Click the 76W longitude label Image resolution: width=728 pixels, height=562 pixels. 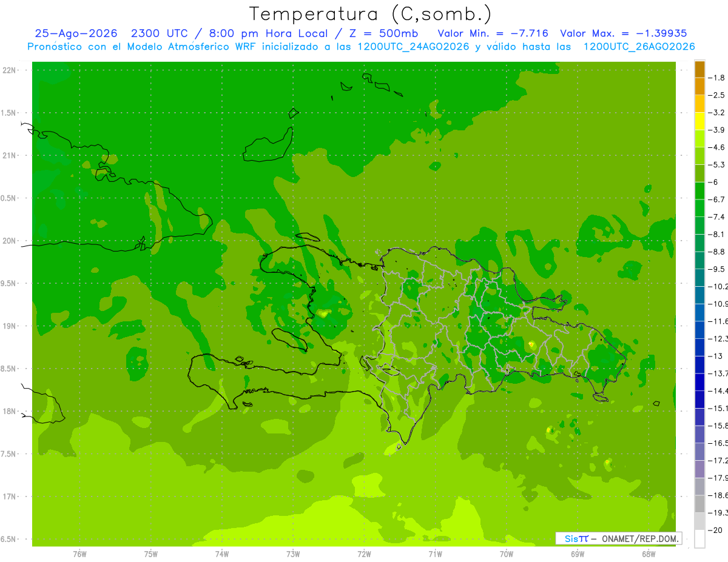(79, 554)
